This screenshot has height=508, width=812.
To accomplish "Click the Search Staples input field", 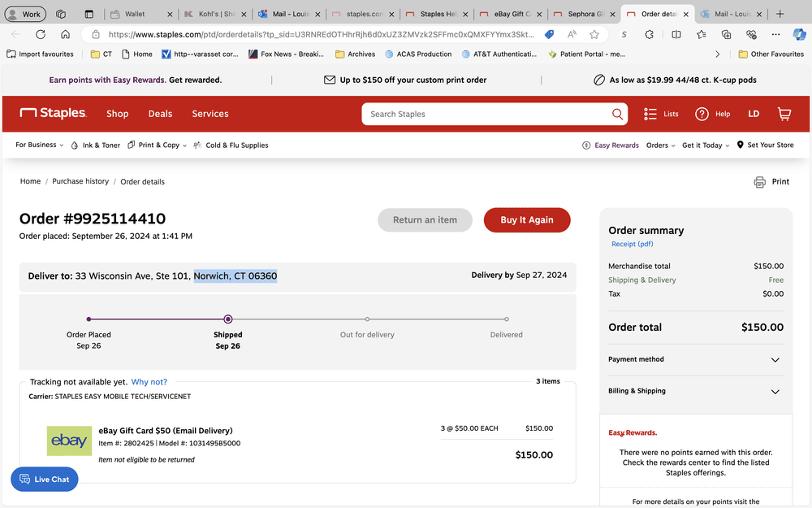I will (x=487, y=114).
